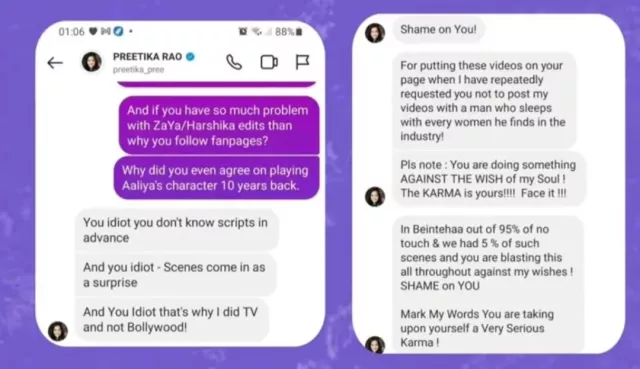Viewport: 640px width, 369px height.
Task: Tap sender avatar beside 'Shame on You!'
Action: (375, 33)
